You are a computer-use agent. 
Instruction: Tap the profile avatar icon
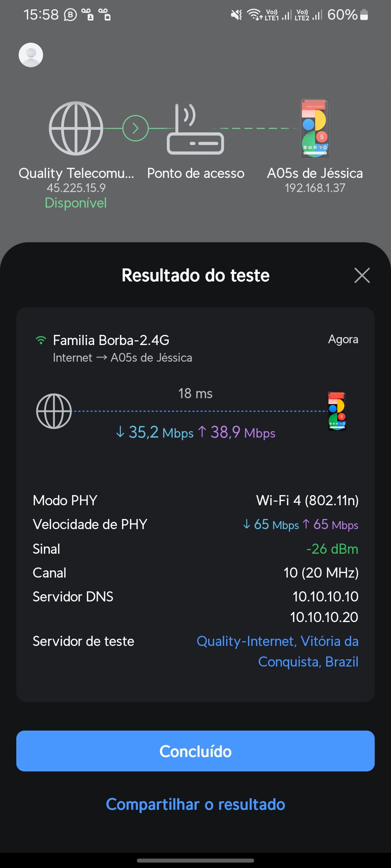click(x=31, y=55)
